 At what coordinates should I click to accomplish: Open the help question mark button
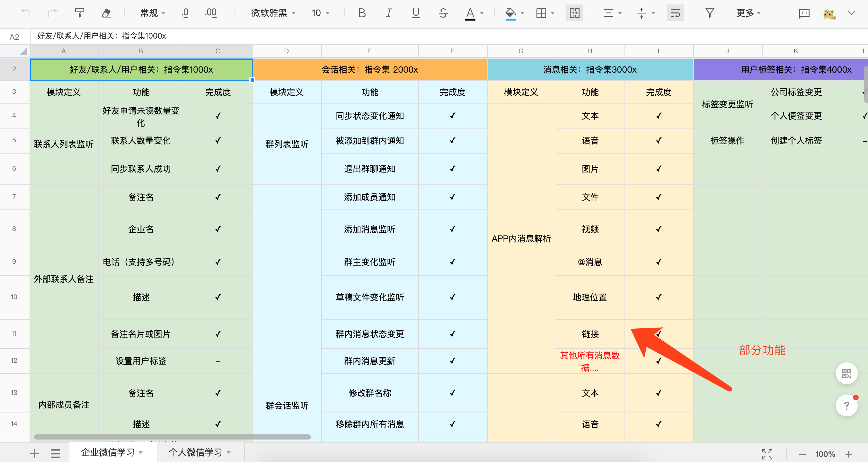(x=846, y=405)
